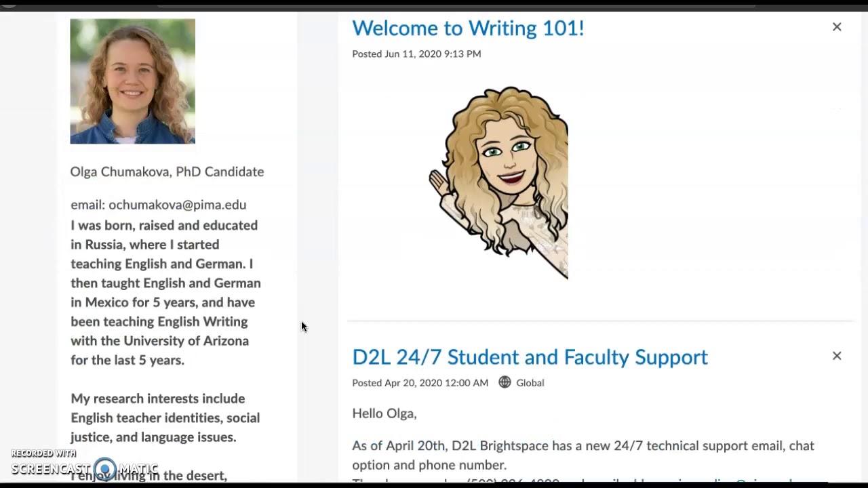
Task: Click the name Olga Chumakova, PhD Candidate
Action: pyautogui.click(x=167, y=171)
